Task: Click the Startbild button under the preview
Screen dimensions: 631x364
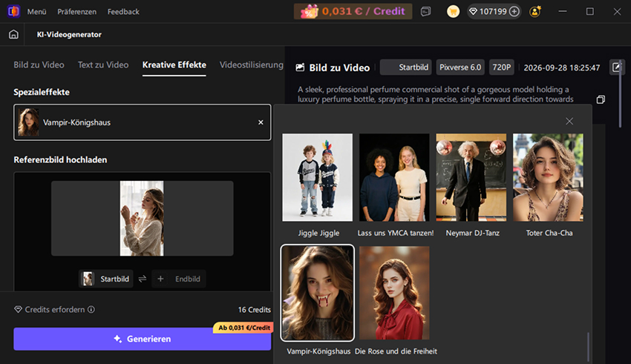Action: click(x=106, y=279)
